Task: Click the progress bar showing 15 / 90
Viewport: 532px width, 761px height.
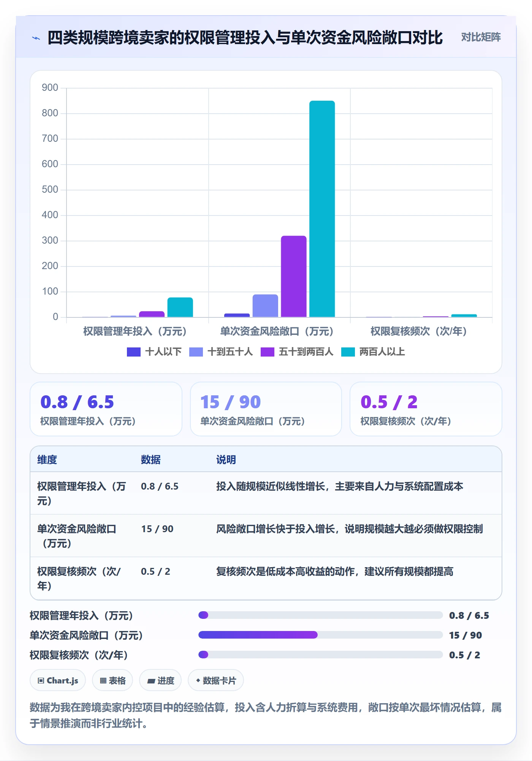Action: click(x=320, y=635)
